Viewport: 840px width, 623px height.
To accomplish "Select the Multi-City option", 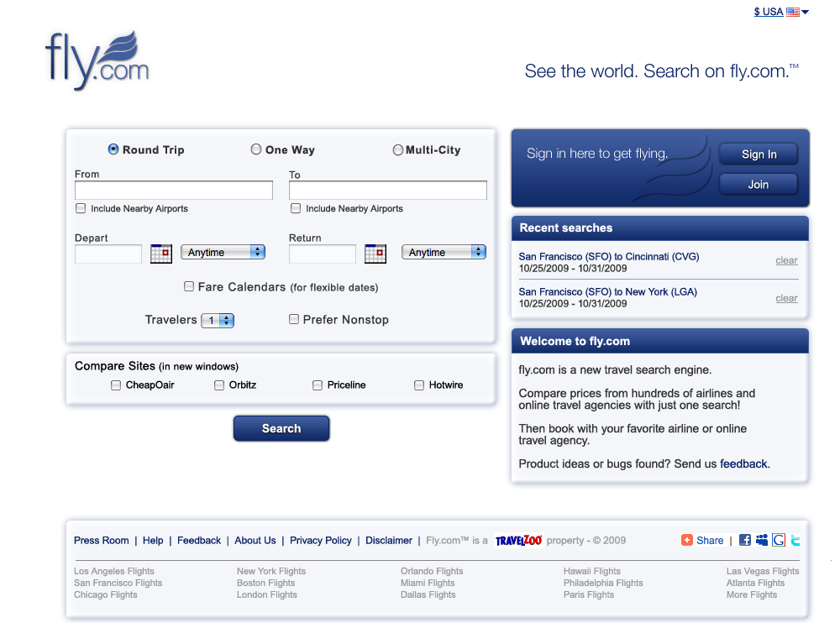I will tap(398, 150).
